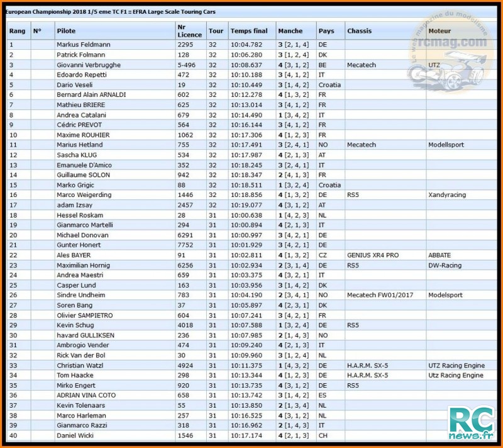The height and width of the screenshot is (448, 503).
Task: Click pilot name Guillaume SOLON
Action: 83,175
